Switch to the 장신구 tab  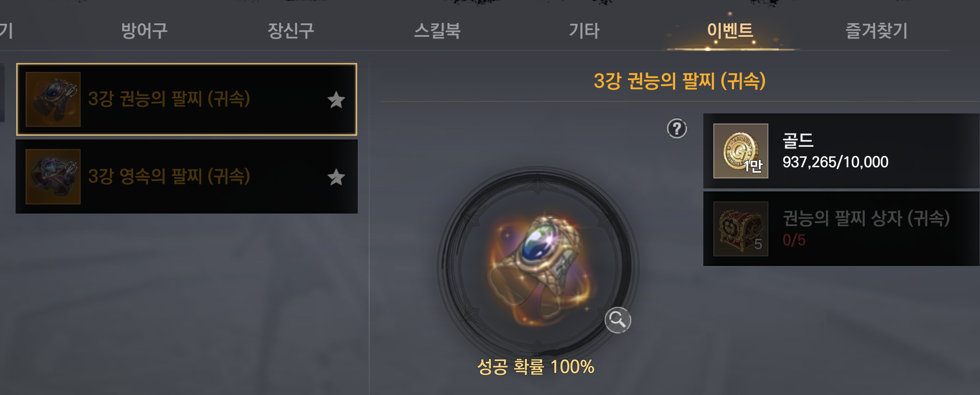tap(291, 31)
